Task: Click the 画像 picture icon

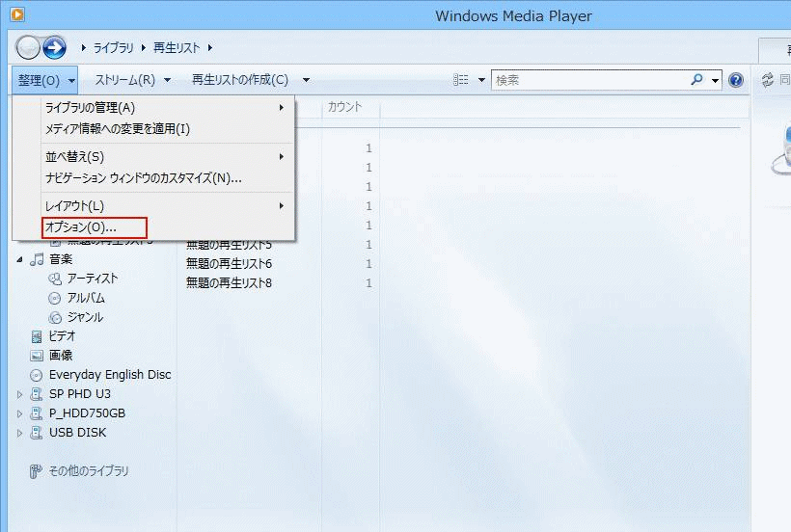Action: click(37, 356)
